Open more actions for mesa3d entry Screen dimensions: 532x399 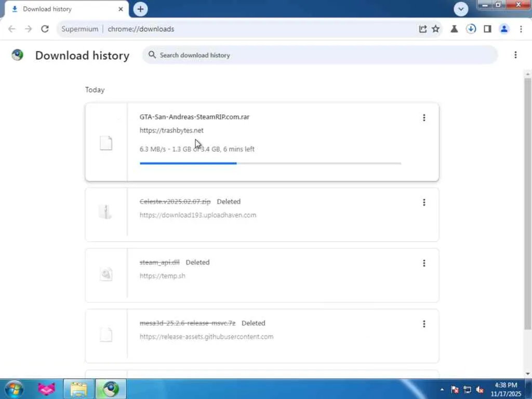coord(424,324)
